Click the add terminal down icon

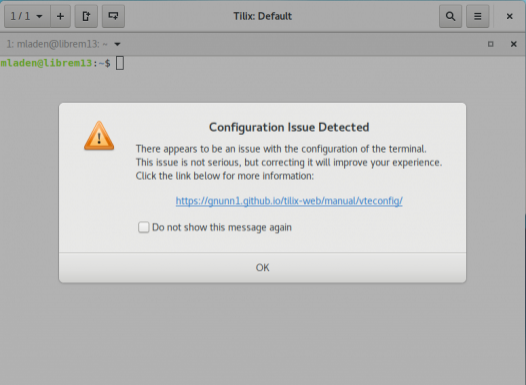tap(113, 16)
